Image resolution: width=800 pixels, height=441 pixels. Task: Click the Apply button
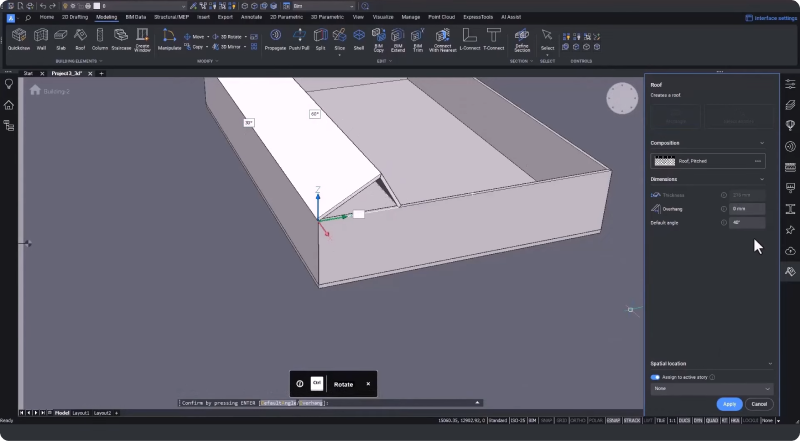tap(729, 404)
